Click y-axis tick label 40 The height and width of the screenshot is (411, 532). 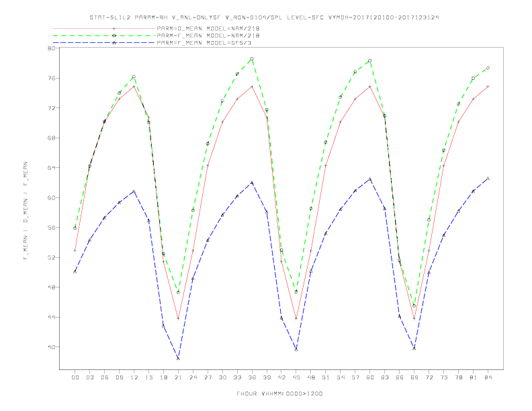pyautogui.click(x=51, y=347)
